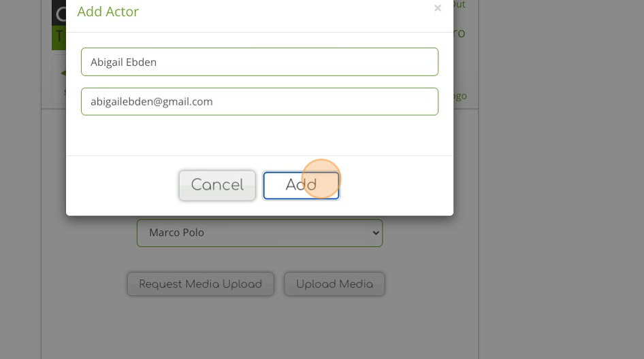
Task: Click the partially hidden Out link
Action: [x=459, y=5]
